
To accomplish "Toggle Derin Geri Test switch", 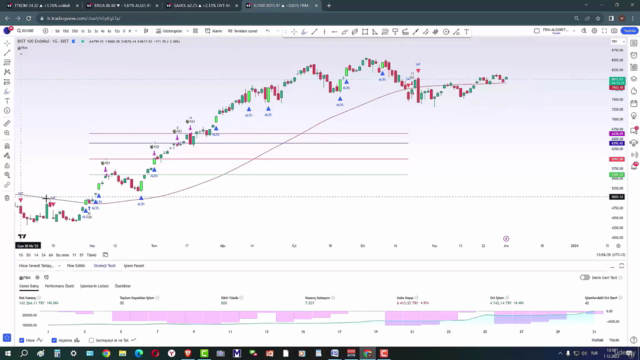I will coord(584,278).
